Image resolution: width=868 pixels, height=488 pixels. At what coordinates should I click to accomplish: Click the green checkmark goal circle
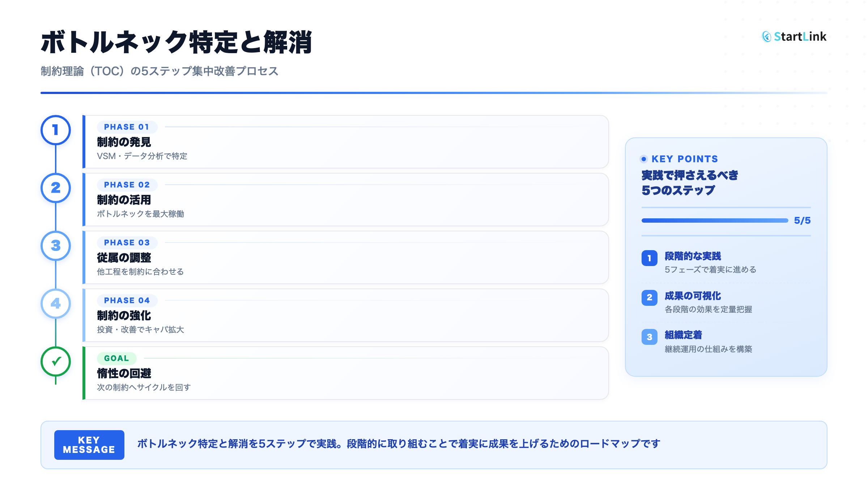pyautogui.click(x=55, y=361)
